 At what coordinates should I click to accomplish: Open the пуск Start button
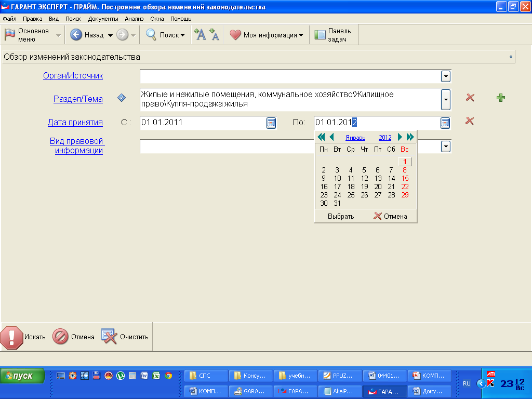tap(22, 376)
